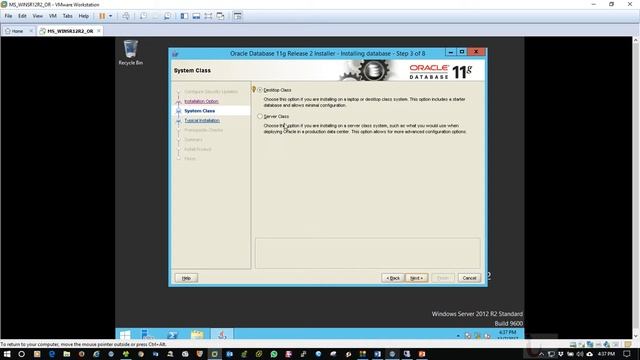The width and height of the screenshot is (640, 360).
Task: Open the Help menu in VMware
Action: coord(84,16)
